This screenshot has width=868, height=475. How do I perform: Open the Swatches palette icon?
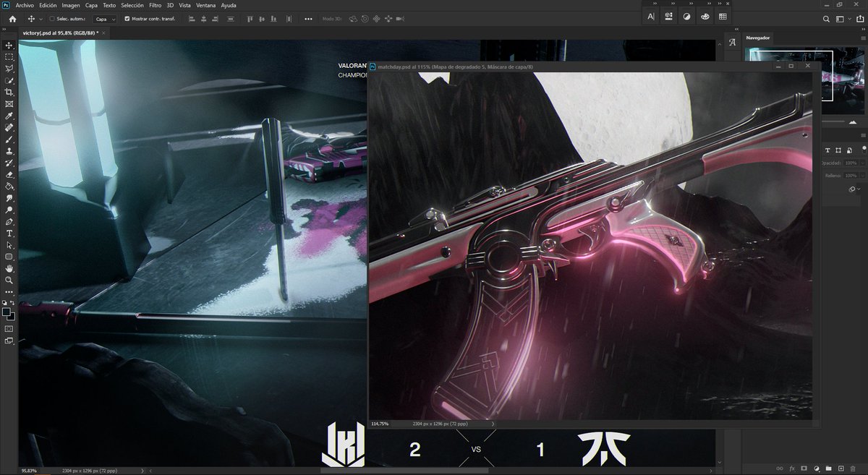[x=723, y=16]
